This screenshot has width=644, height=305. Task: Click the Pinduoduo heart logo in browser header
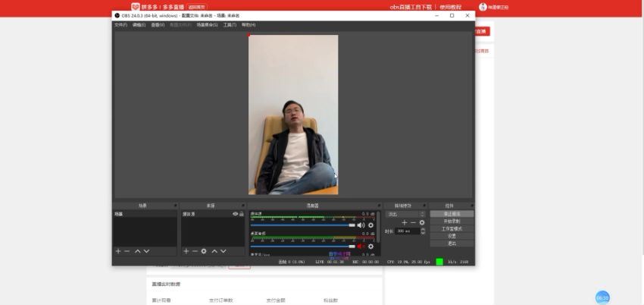tap(136, 7)
